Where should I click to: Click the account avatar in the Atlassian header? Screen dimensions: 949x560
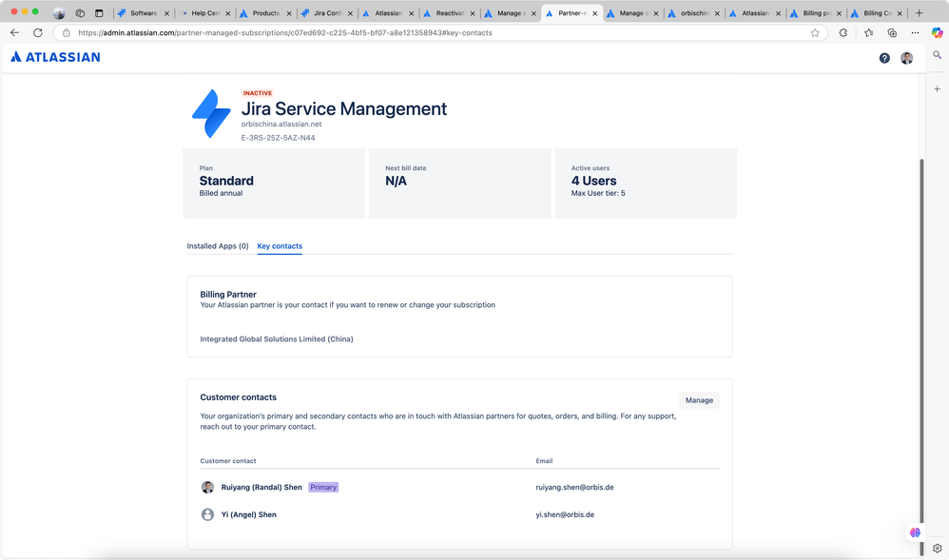(x=907, y=57)
